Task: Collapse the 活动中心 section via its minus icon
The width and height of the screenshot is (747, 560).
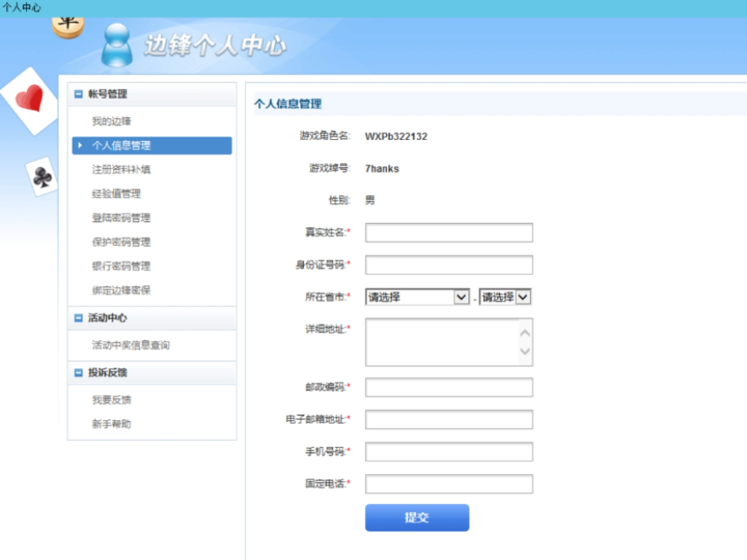Action: 79,318
